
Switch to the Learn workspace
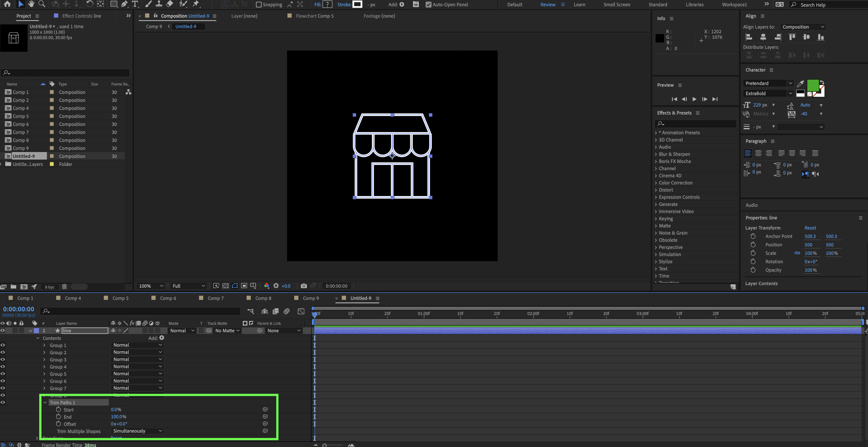(x=579, y=4)
